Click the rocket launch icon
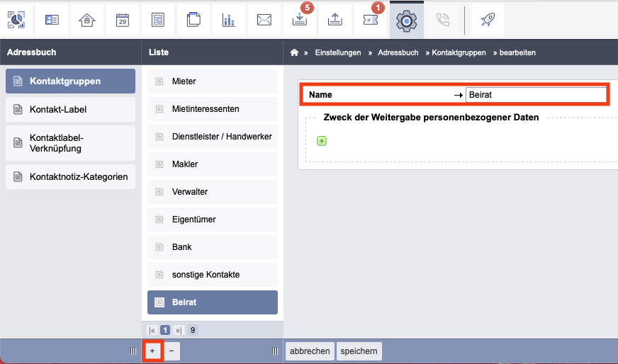This screenshot has height=364, width=618. point(488,20)
